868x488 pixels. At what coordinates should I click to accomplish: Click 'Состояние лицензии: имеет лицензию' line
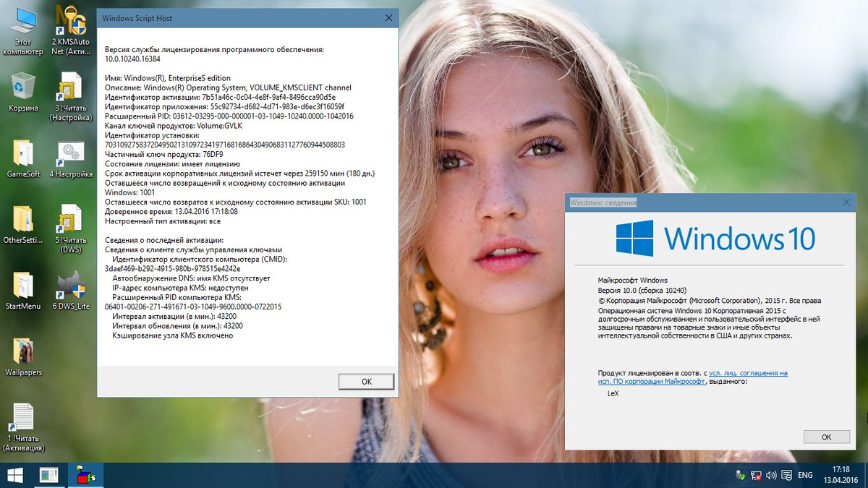click(x=172, y=163)
